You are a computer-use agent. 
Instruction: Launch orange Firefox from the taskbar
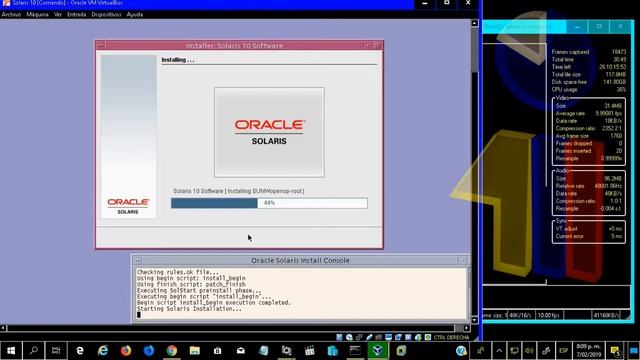[x=126, y=350]
